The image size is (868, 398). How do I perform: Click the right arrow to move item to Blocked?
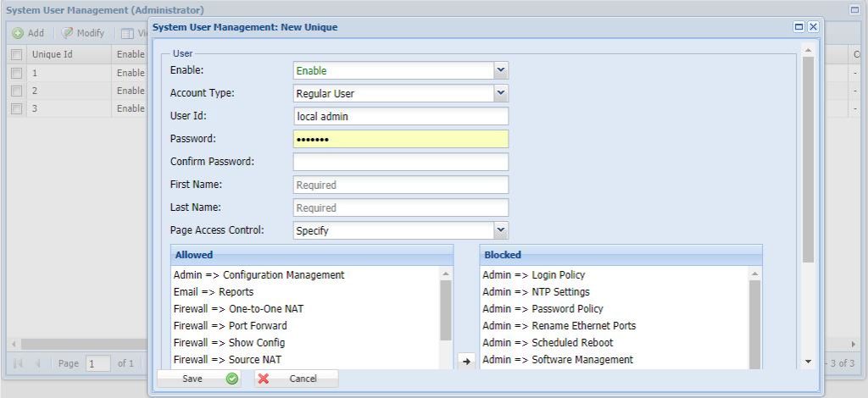pos(465,362)
